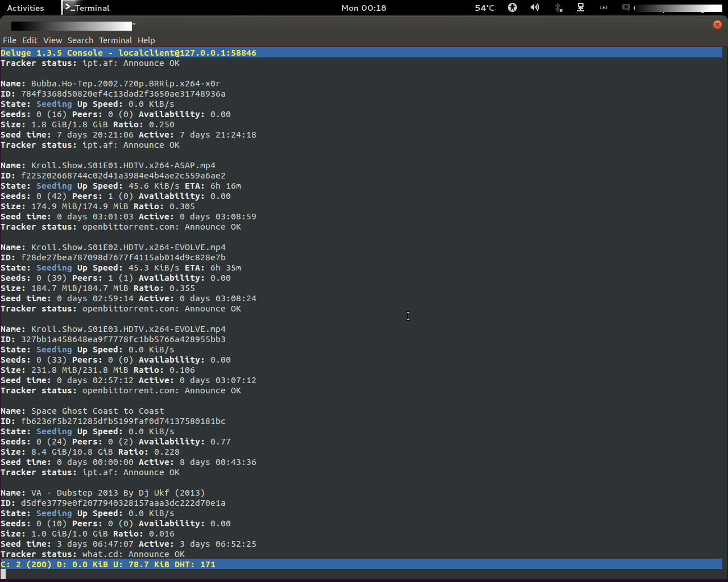Open the Terminal menu in the menu bar
728x582 pixels.
115,40
